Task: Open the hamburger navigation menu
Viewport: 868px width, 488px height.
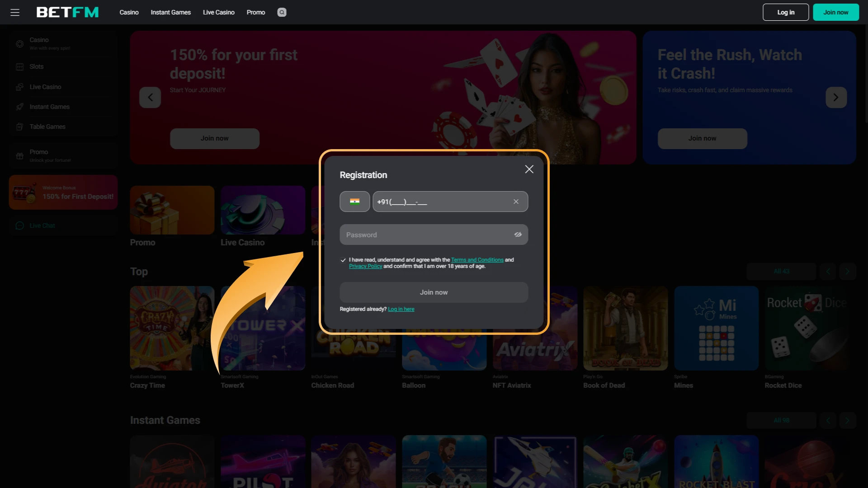Action: [x=15, y=12]
